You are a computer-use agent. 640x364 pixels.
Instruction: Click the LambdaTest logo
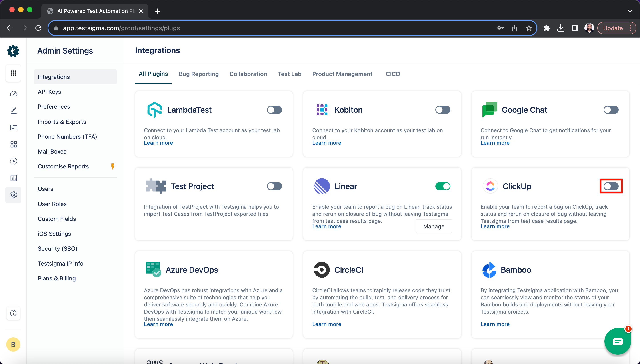(x=154, y=110)
